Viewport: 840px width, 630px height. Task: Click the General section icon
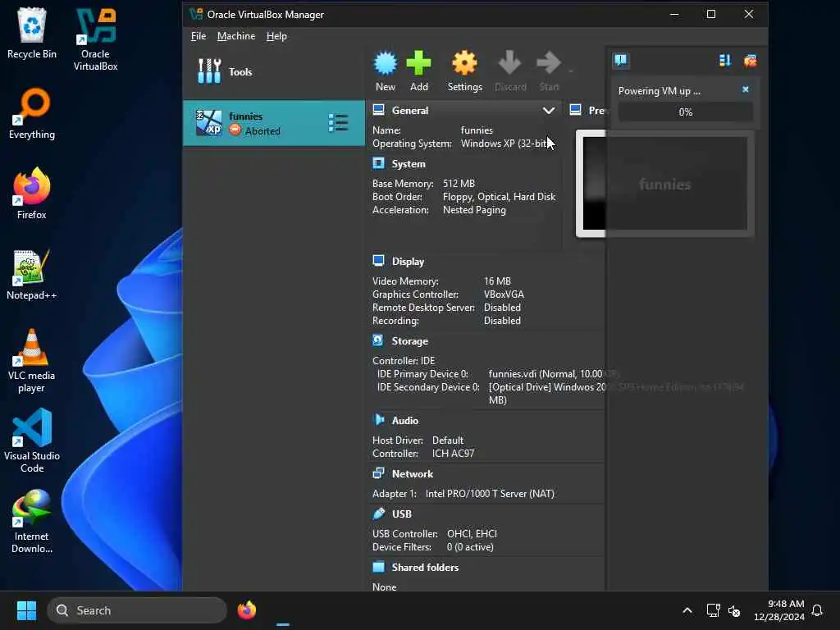[x=378, y=110]
